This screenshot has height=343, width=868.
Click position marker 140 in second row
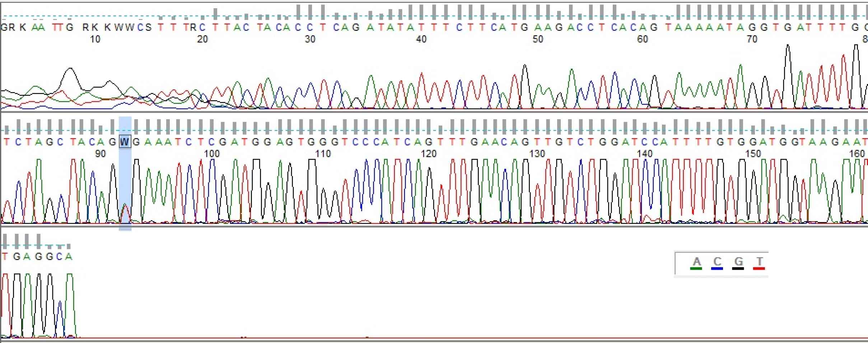point(645,154)
